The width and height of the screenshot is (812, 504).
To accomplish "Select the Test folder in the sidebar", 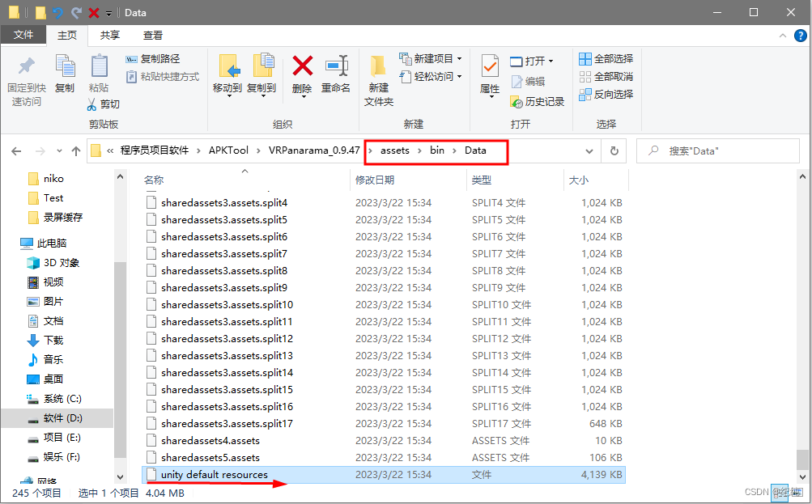I will (x=45, y=198).
